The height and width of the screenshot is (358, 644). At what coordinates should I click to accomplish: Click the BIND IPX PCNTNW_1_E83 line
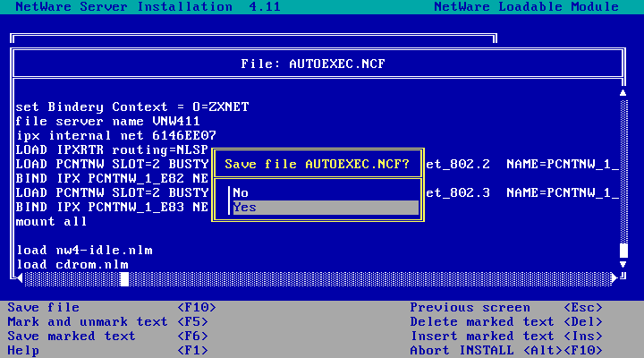point(112,207)
